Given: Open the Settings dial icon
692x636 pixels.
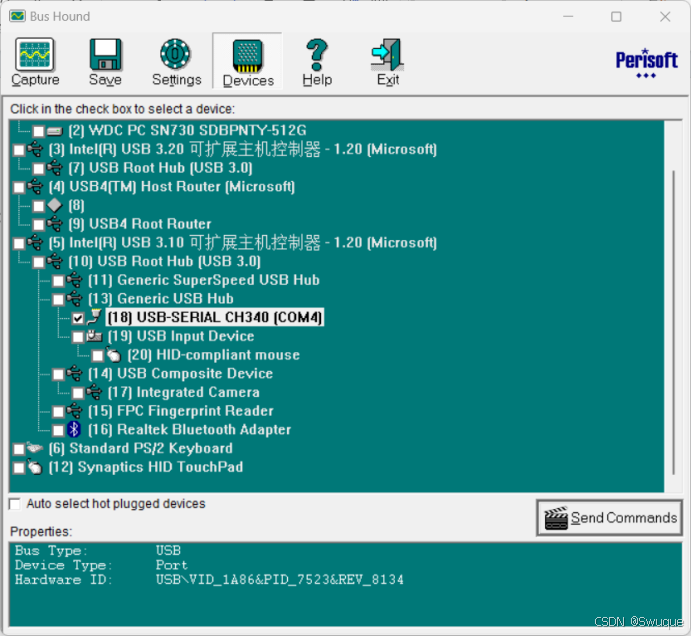Looking at the screenshot, I should [175, 54].
